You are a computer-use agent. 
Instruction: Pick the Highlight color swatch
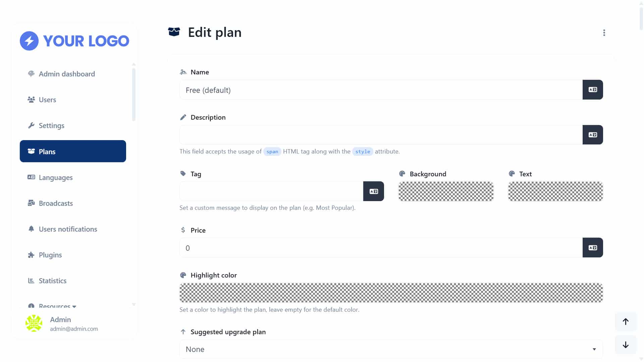click(391, 293)
